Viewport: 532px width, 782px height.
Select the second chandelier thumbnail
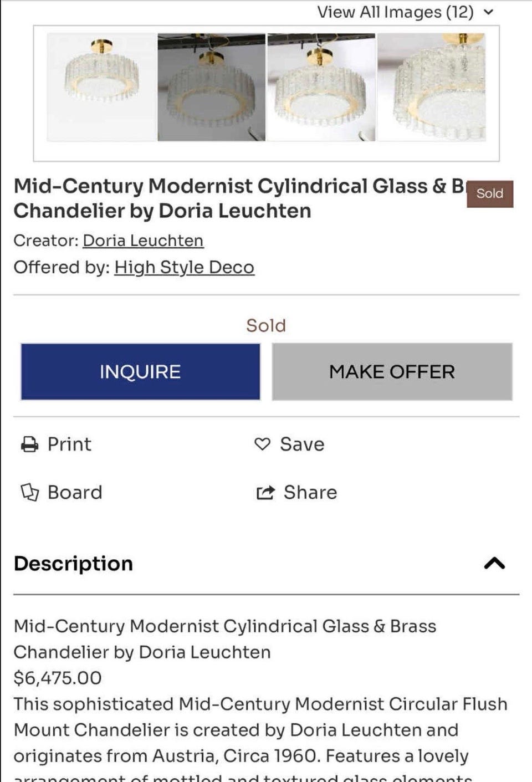211,87
